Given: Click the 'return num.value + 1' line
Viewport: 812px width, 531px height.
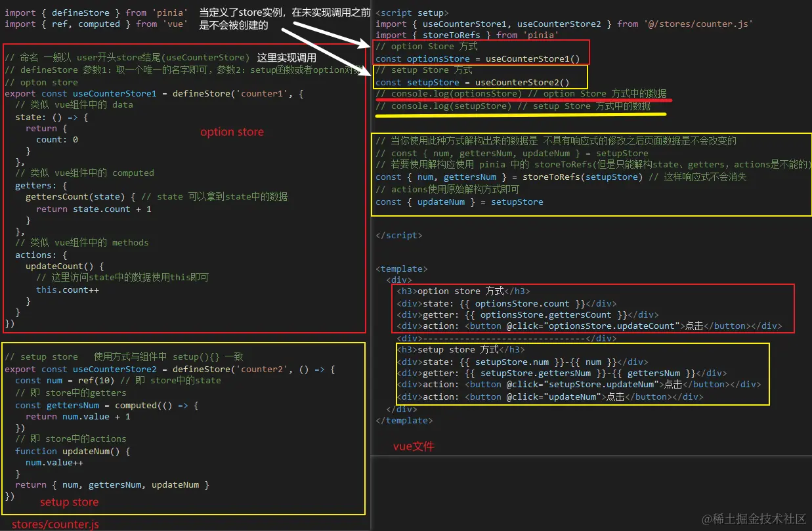Looking at the screenshot, I should [77, 417].
